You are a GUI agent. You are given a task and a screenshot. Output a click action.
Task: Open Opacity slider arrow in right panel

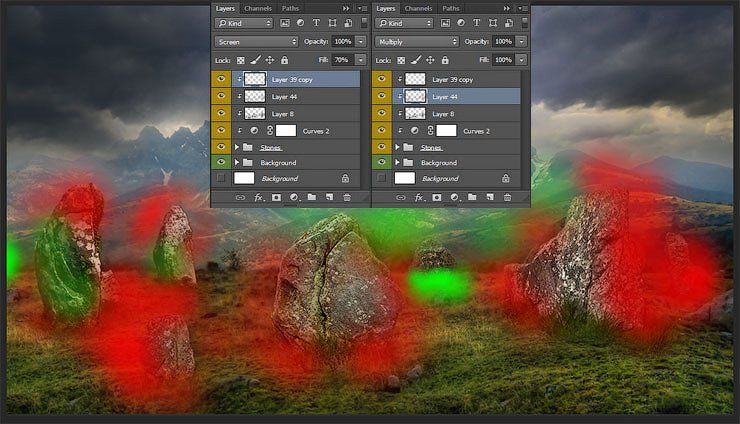(x=521, y=42)
